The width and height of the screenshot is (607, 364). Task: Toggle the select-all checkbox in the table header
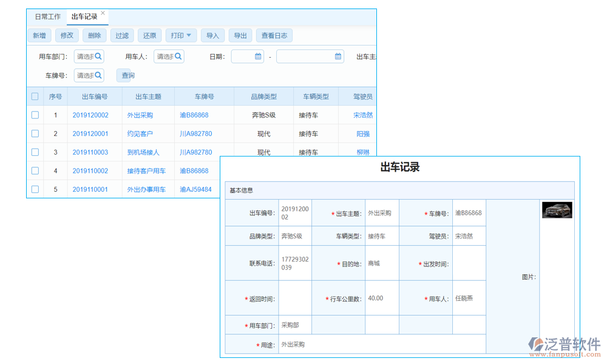tap(35, 96)
